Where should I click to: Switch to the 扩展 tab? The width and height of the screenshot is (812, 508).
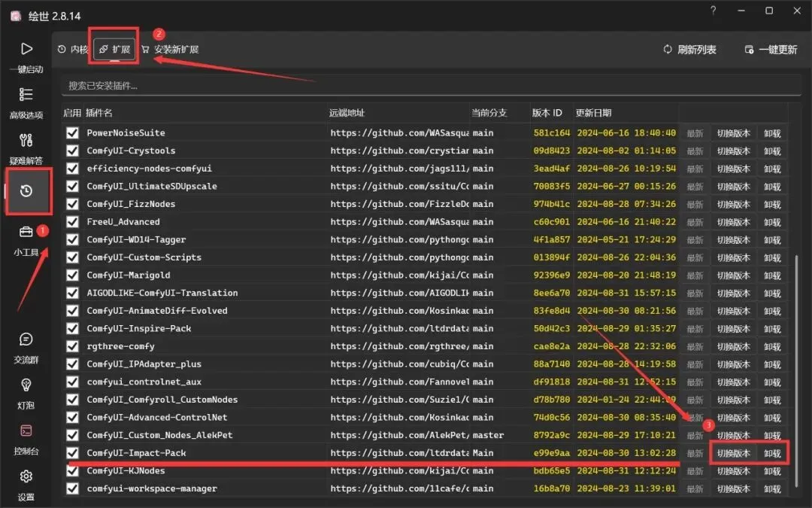pyautogui.click(x=114, y=49)
